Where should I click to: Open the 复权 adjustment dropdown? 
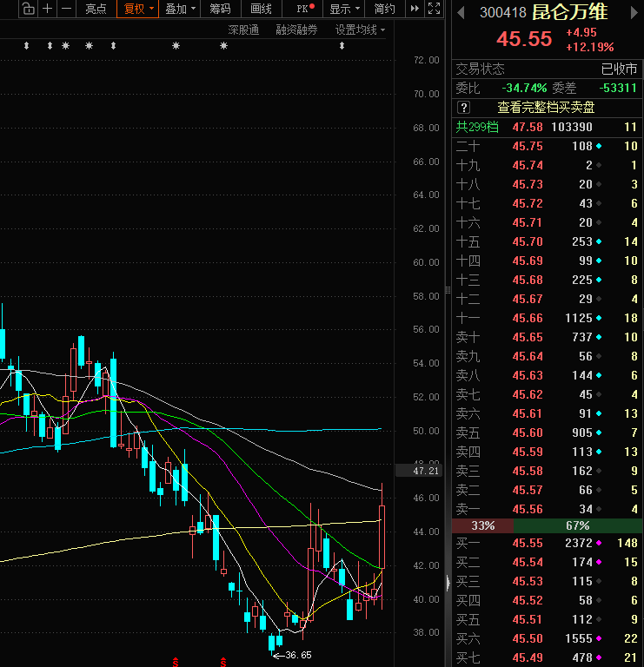pos(137,9)
